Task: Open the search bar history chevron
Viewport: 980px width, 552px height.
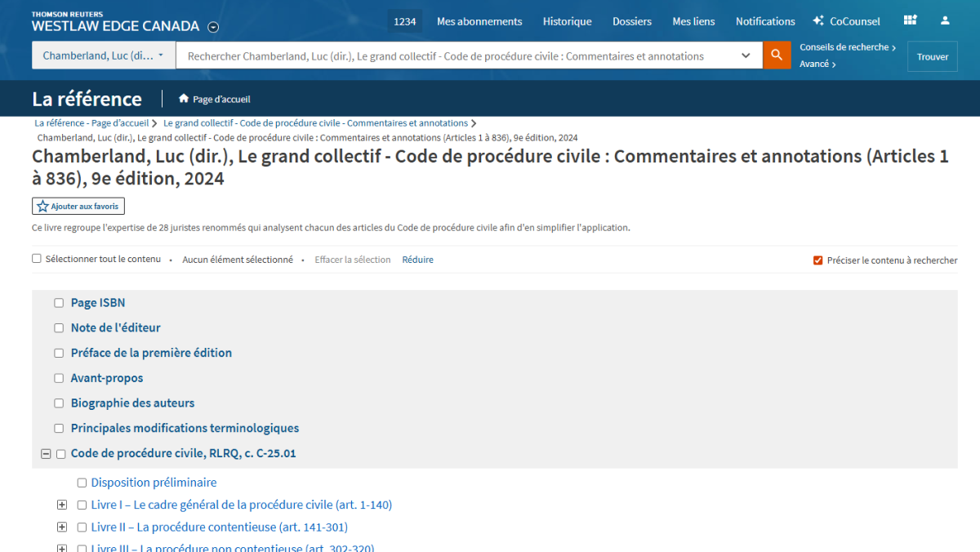Action: coord(746,56)
